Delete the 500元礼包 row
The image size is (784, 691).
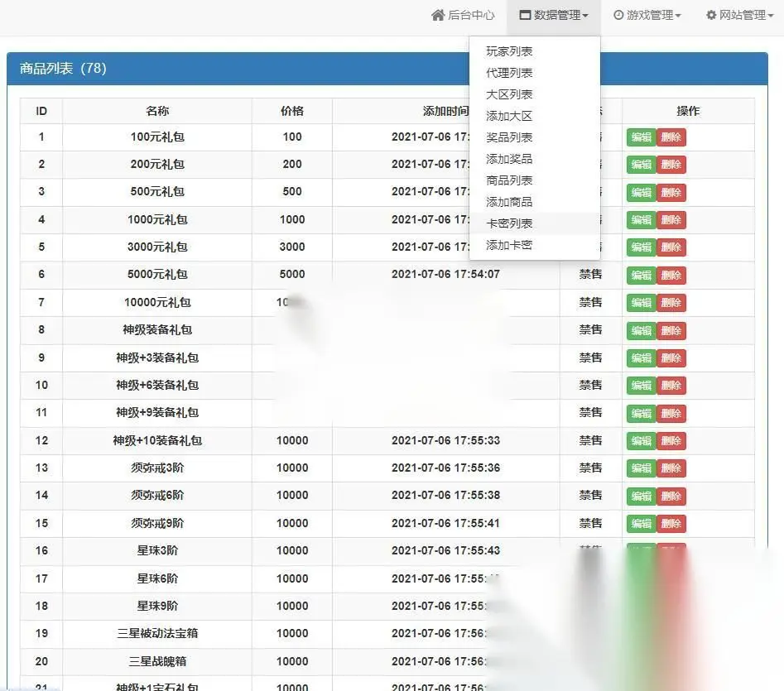pos(671,192)
